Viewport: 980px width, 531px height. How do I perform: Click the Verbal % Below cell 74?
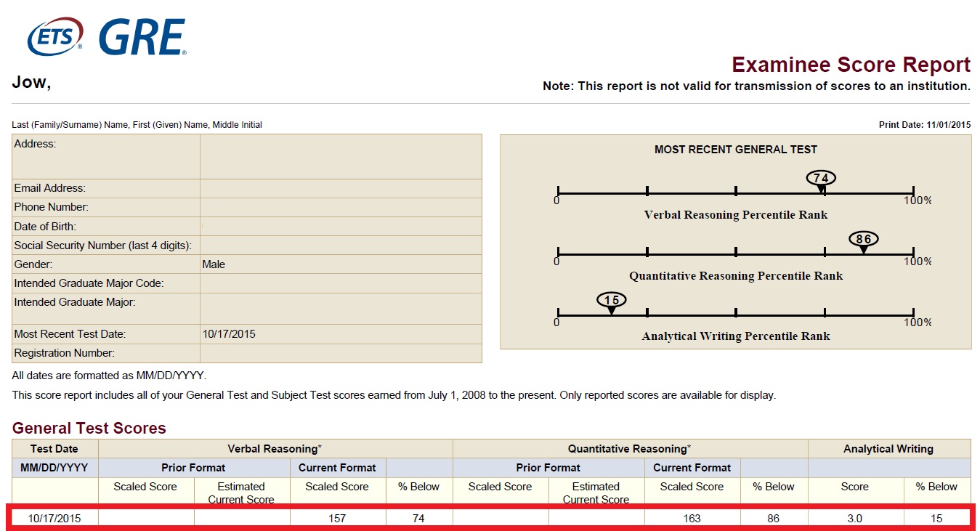[x=418, y=519]
